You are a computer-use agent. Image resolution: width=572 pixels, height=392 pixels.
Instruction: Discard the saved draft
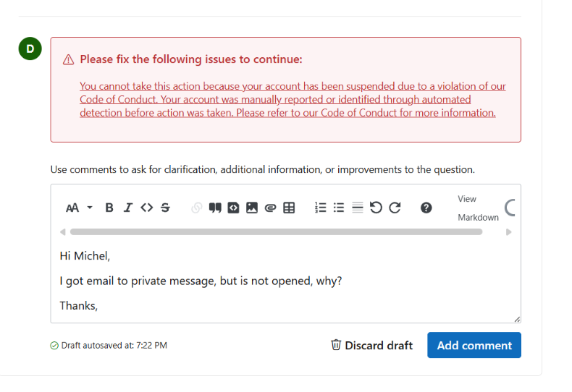point(371,345)
